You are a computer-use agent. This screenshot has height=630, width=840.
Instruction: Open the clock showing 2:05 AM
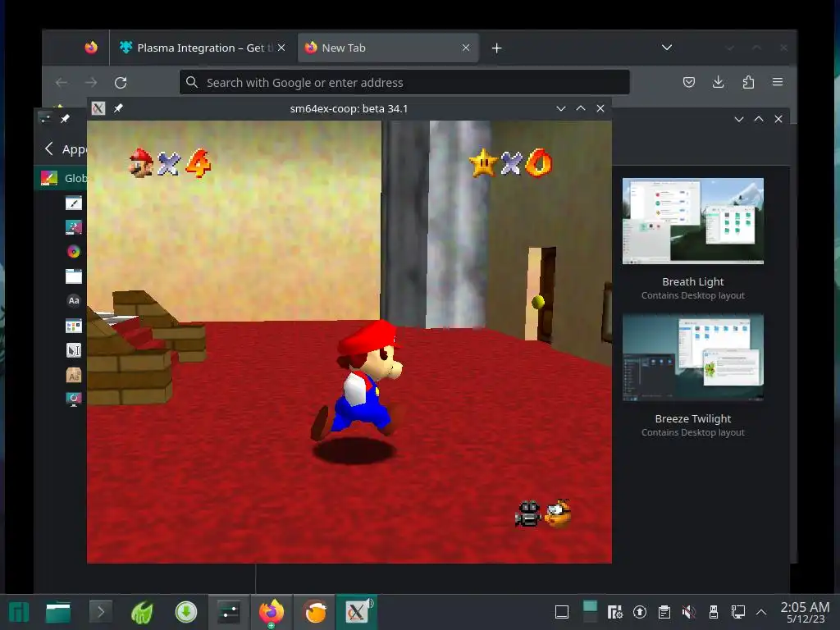[x=805, y=612]
